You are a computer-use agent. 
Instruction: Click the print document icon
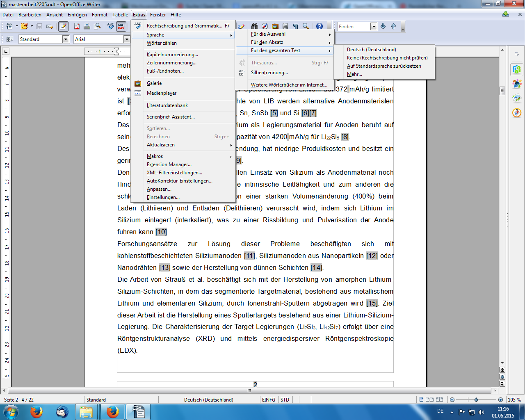tap(87, 26)
